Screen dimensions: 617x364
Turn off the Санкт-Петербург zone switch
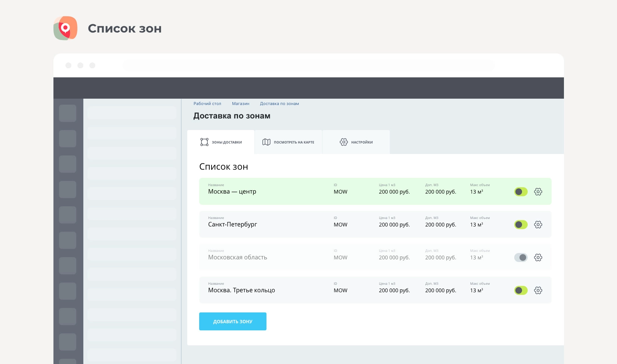[521, 225]
